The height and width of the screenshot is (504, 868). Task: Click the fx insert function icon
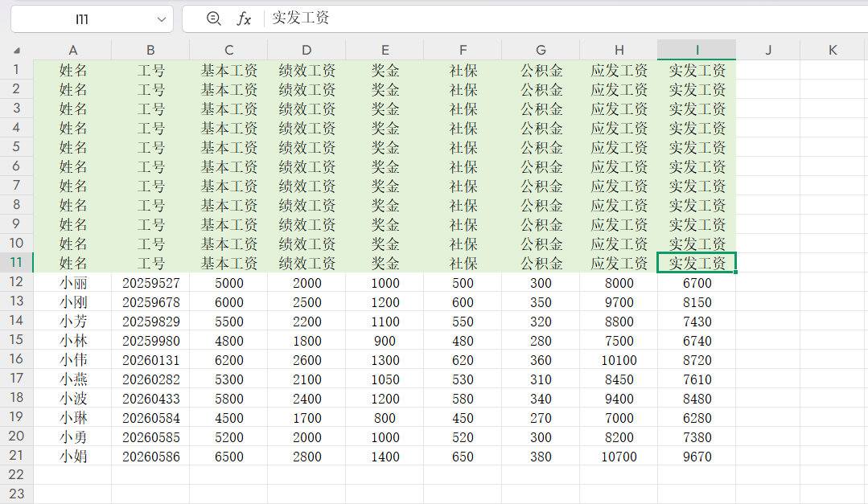point(244,18)
